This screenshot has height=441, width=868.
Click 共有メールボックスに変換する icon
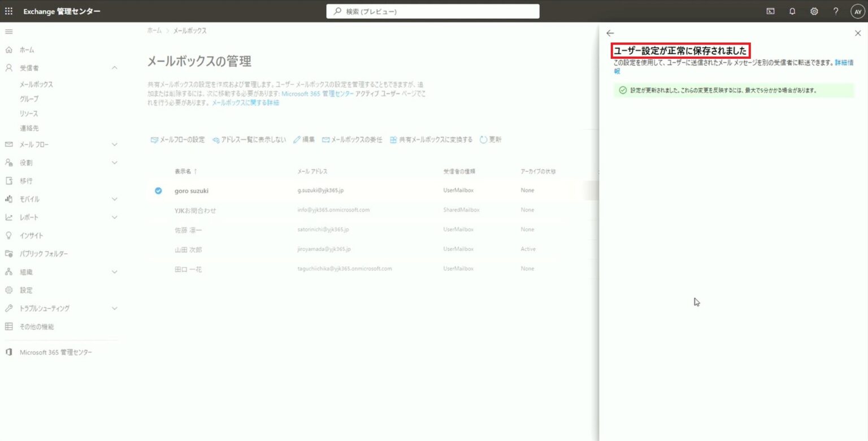point(430,139)
